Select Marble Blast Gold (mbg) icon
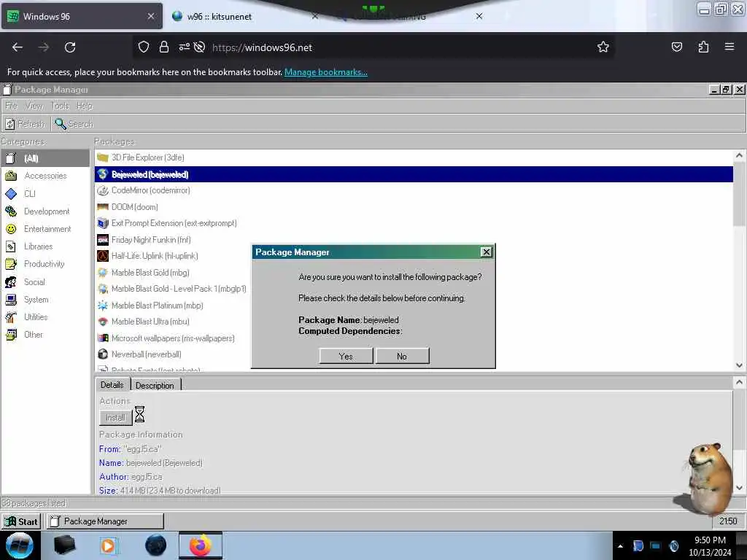 (103, 273)
